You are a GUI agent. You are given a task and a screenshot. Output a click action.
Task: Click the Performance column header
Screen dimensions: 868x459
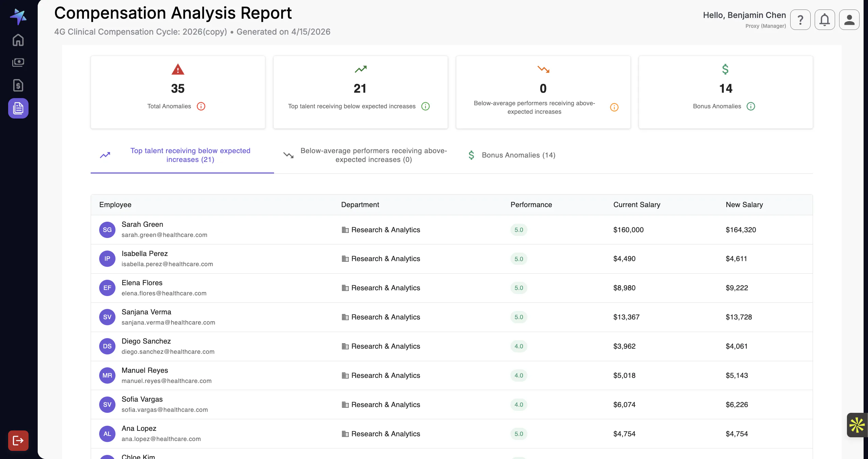click(531, 205)
